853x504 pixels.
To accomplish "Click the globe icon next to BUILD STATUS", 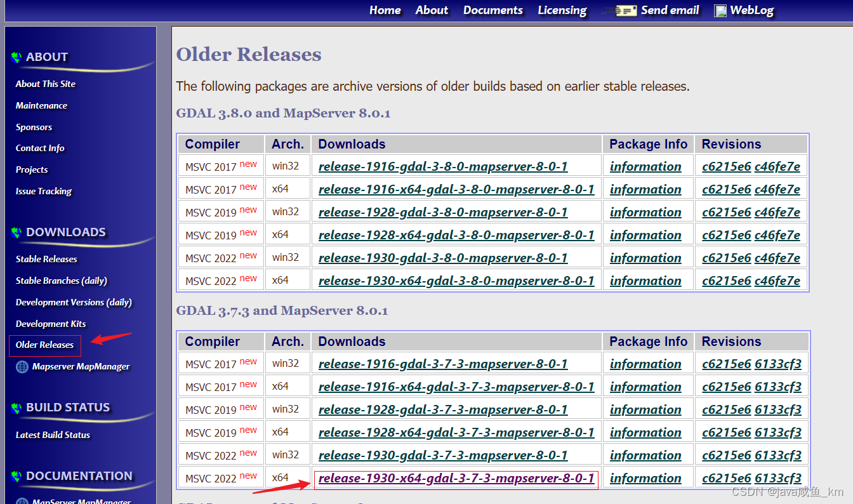I will (17, 408).
